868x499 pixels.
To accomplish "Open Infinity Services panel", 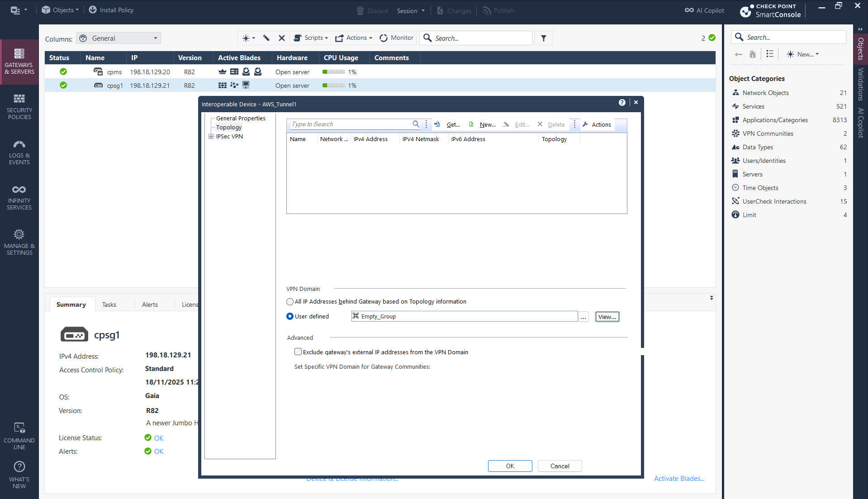I will (19, 197).
